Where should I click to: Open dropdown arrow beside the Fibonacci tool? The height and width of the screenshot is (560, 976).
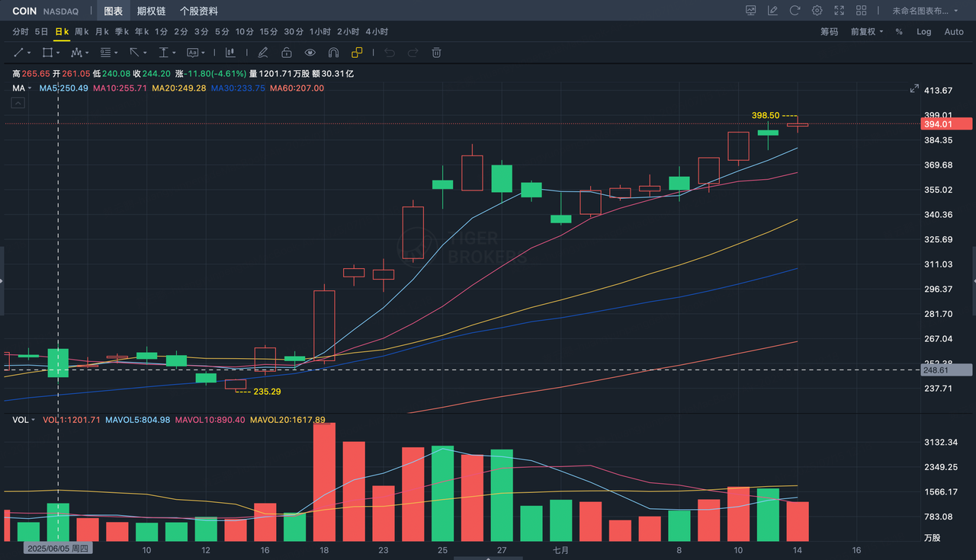click(116, 53)
